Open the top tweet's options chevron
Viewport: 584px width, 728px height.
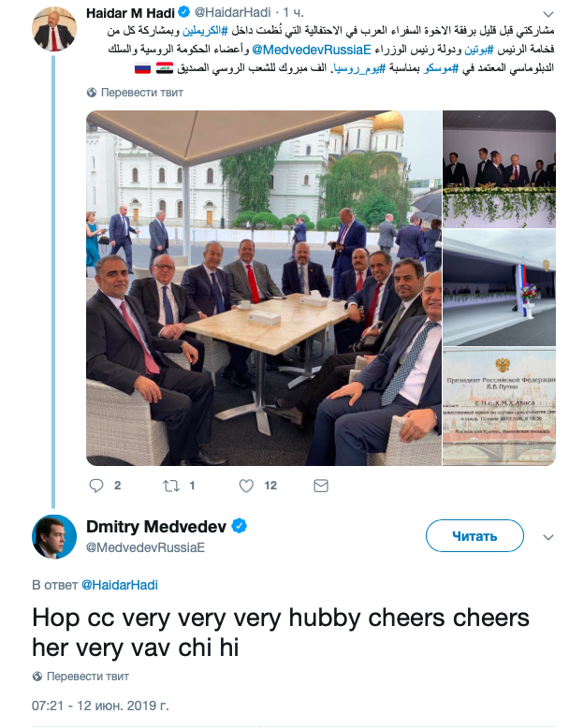tap(548, 15)
